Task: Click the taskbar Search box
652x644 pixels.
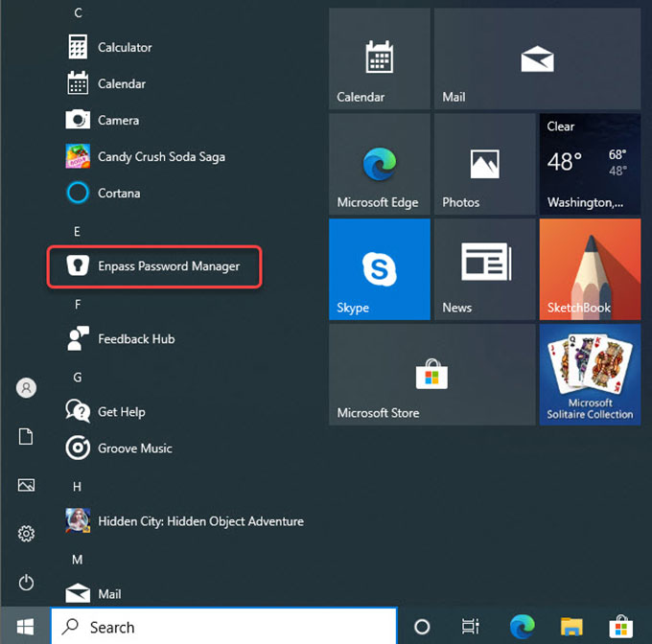Action: [x=224, y=627]
